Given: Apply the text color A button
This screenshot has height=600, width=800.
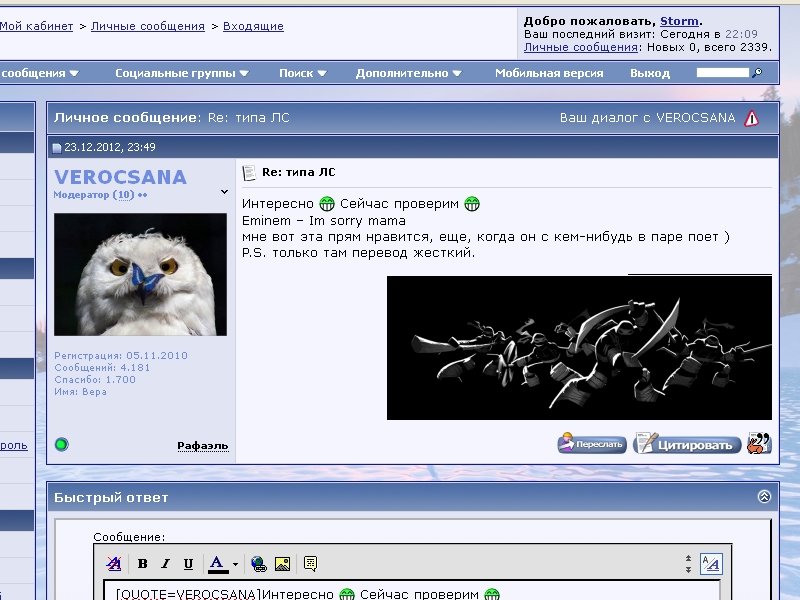Looking at the screenshot, I should tap(218, 564).
